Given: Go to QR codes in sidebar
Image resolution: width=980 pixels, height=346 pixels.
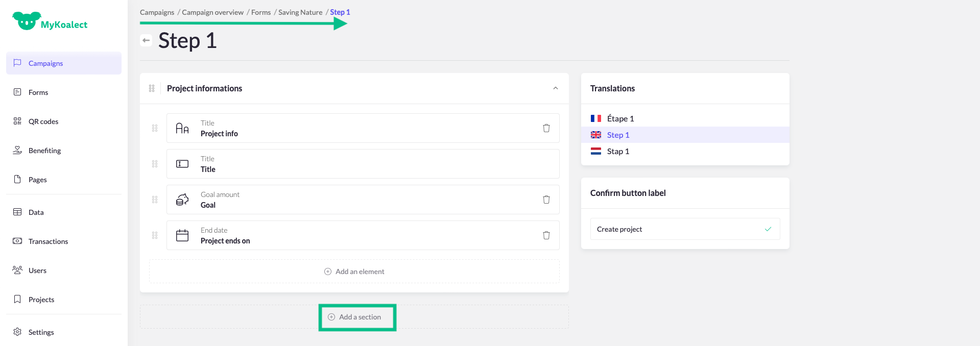Looking at the screenshot, I should tap(43, 121).
